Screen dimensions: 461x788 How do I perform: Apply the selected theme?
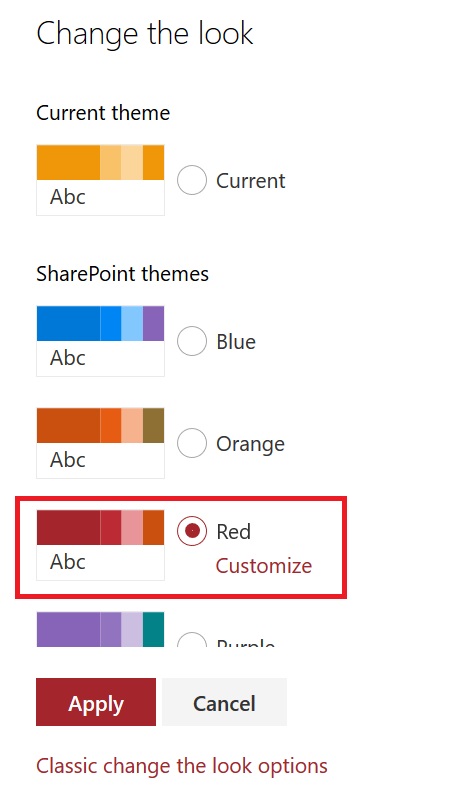point(96,702)
